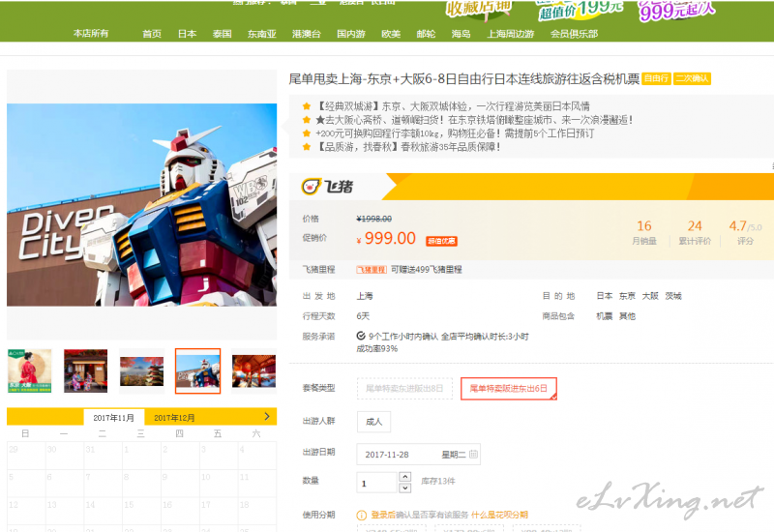Open the 欧美 navigation item
The height and width of the screenshot is (532, 774).
coord(391,34)
